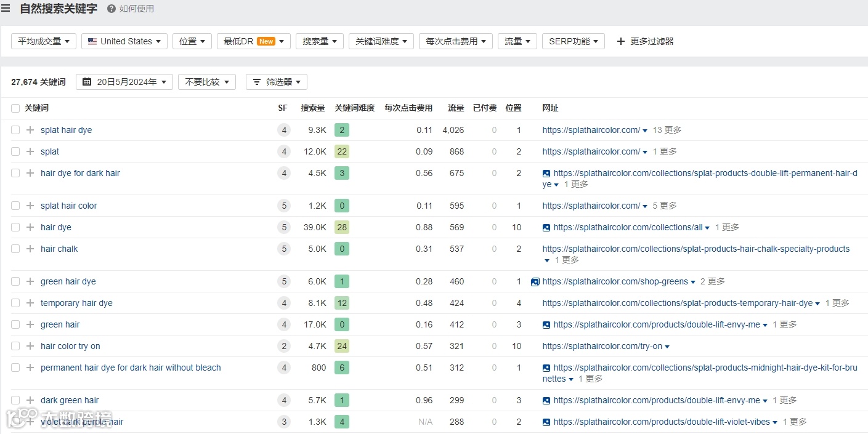Click image icon before double-lift-permanent-hair-dye URL

[546, 174]
